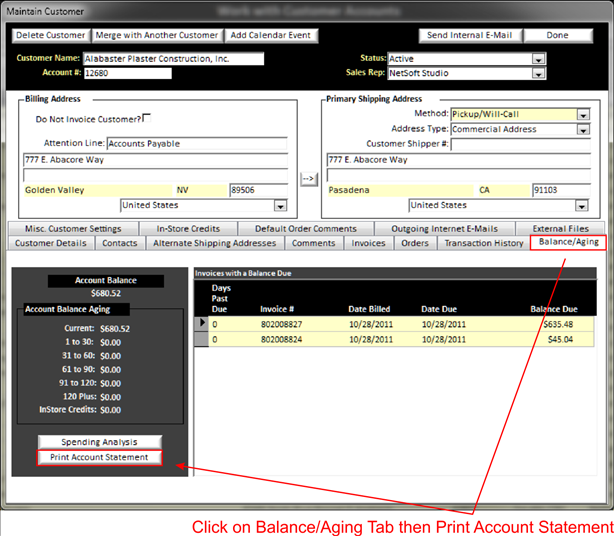Click the Done button
Viewport: 614px width, 536px height.
(558, 35)
